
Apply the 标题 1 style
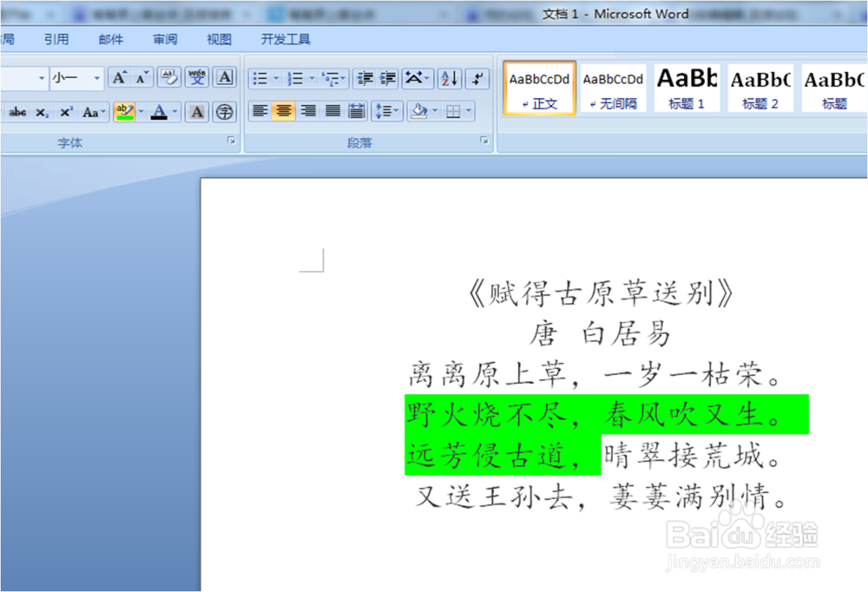(686, 87)
